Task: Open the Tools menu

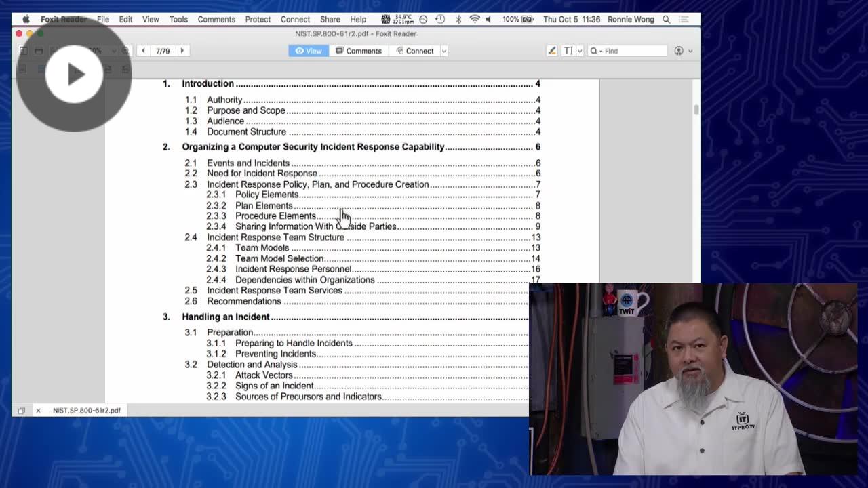Action: (178, 19)
